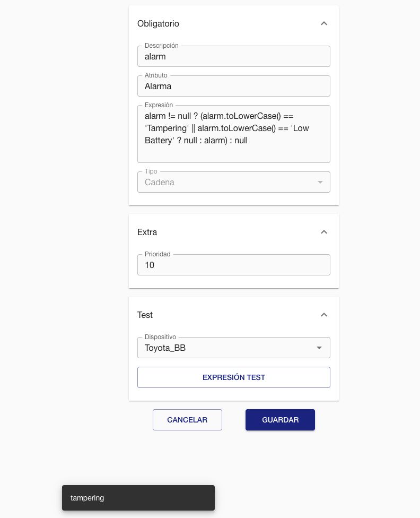The image size is (420, 518).
Task: Click the Dispositivo dropdown arrow icon
Action: tap(319, 348)
